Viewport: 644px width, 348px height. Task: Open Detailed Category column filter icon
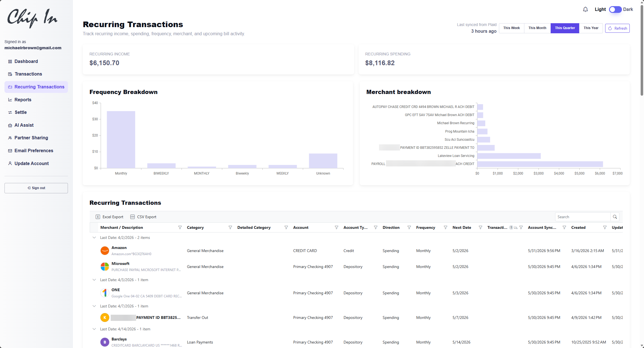[x=286, y=227]
